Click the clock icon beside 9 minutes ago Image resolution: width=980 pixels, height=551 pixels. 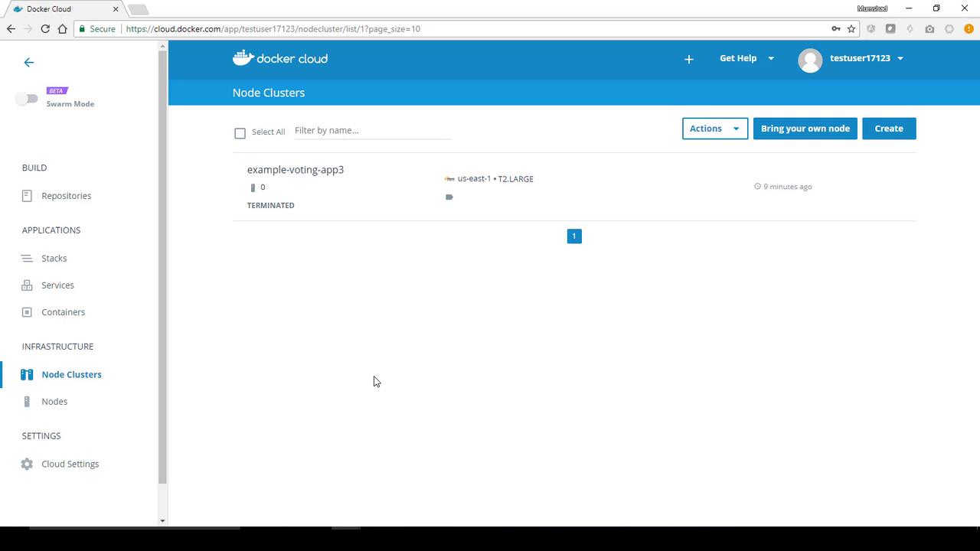click(x=758, y=187)
